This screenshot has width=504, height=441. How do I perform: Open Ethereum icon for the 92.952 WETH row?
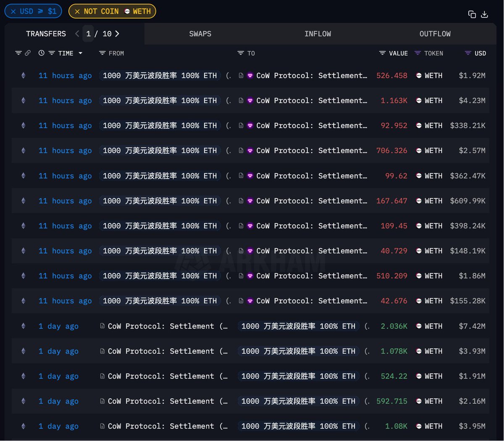[23, 126]
